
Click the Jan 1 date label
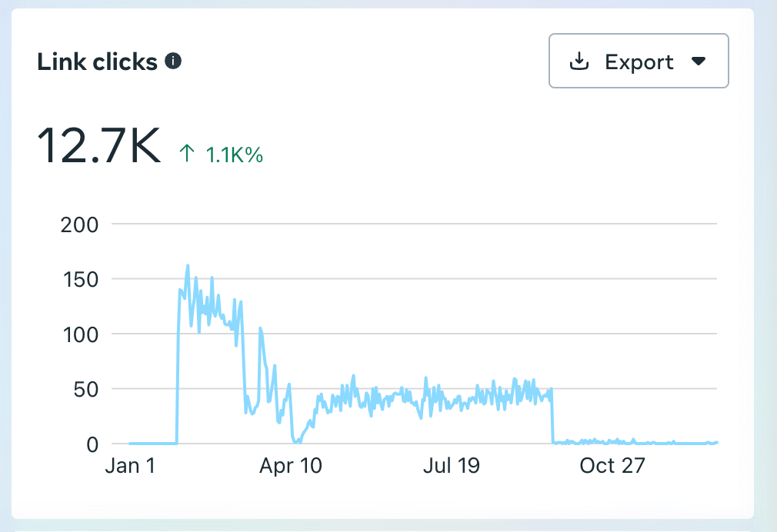pos(131,466)
